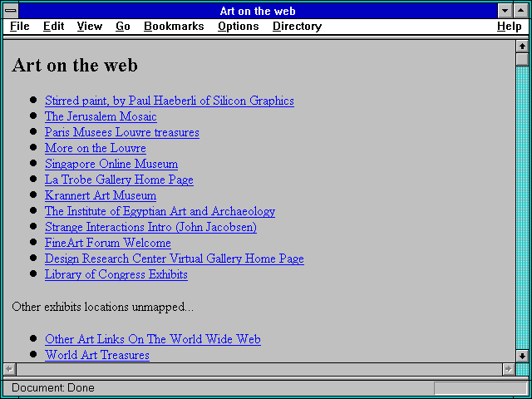Click the horizontal scrollbar left arrow
Image resolution: width=532 pixels, height=399 pixels.
(9, 369)
